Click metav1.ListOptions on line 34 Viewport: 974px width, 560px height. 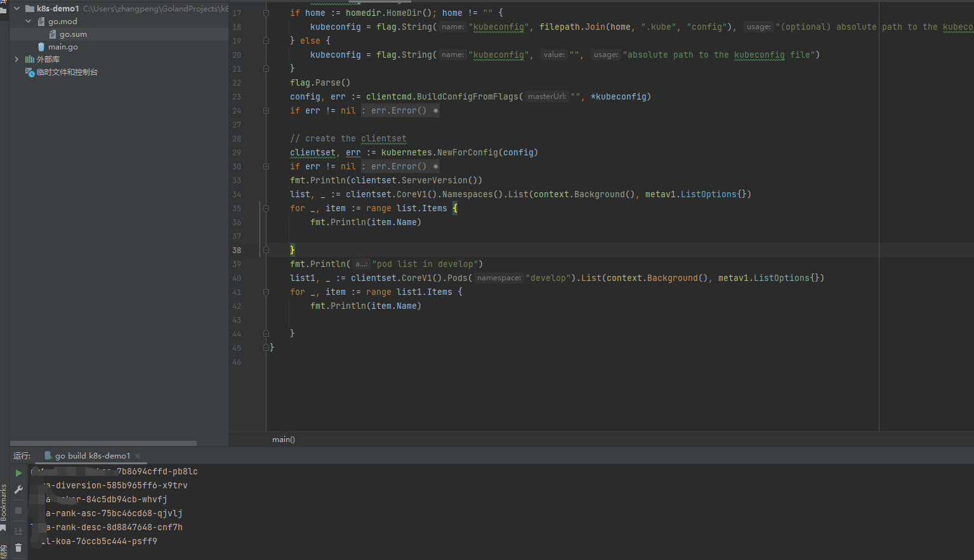691,194
